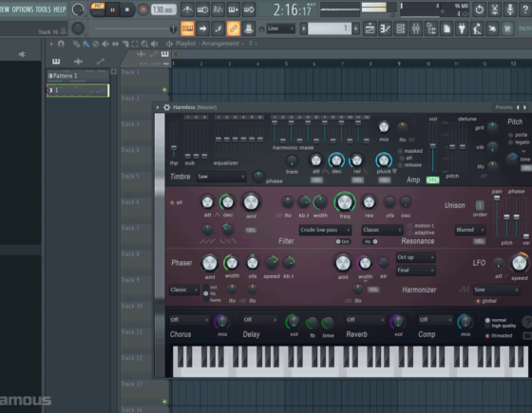
Task: Open the Harmonizer Final dropdown
Action: (x=416, y=271)
